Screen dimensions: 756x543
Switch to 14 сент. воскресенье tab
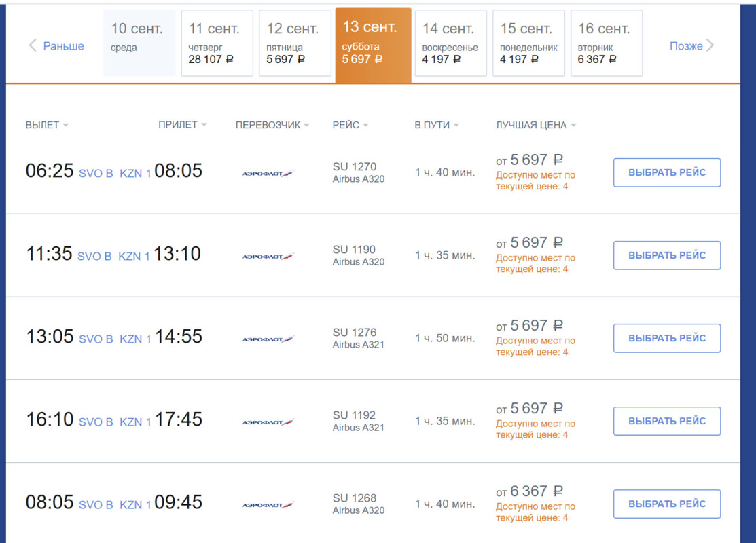pos(450,43)
